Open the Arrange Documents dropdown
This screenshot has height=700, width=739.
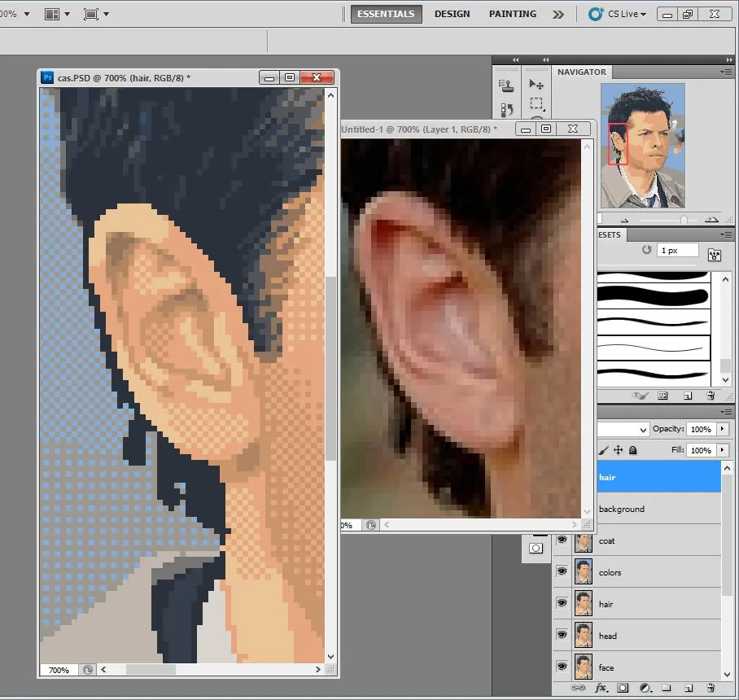tap(57, 14)
